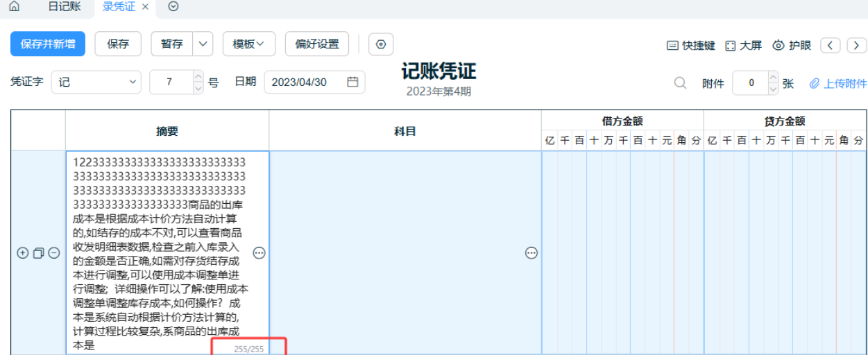Click the 科目 cell
This screenshot has height=355, width=868.
[x=405, y=253]
